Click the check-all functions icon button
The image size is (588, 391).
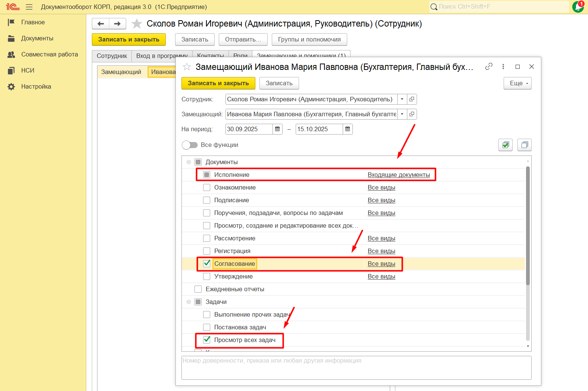click(x=505, y=145)
